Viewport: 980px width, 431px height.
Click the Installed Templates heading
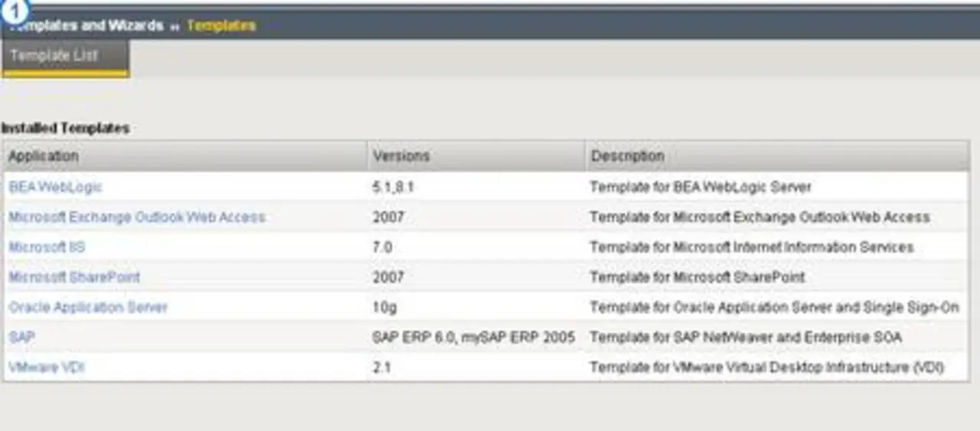(65, 129)
